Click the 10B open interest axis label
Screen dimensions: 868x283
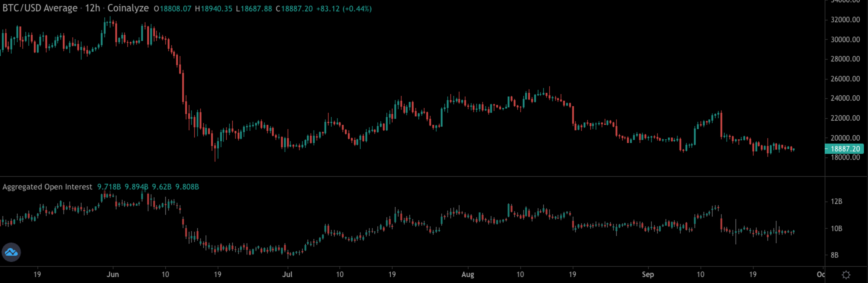coord(836,229)
